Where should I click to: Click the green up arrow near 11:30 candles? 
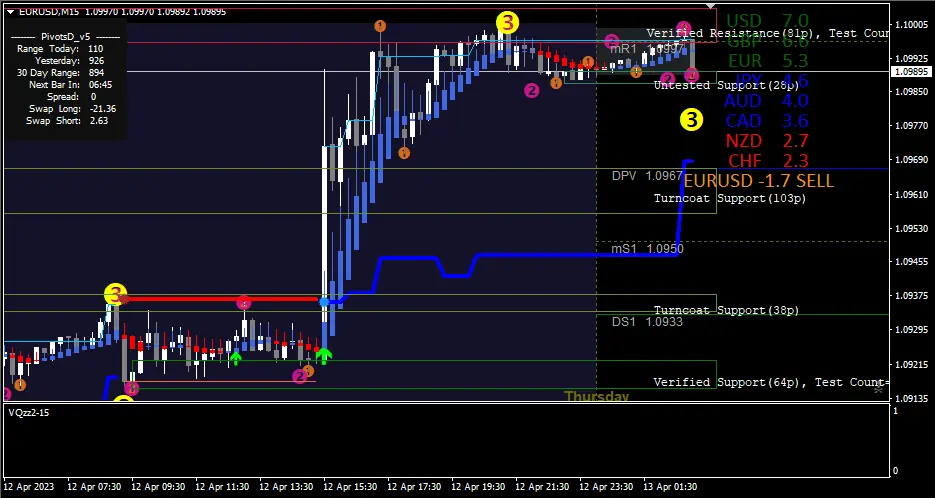(236, 358)
